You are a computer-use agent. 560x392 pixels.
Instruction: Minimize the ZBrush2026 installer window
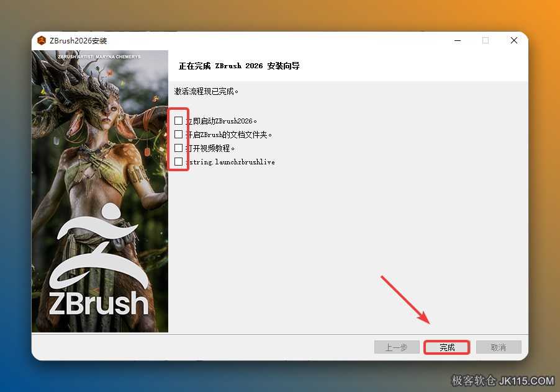click(458, 41)
